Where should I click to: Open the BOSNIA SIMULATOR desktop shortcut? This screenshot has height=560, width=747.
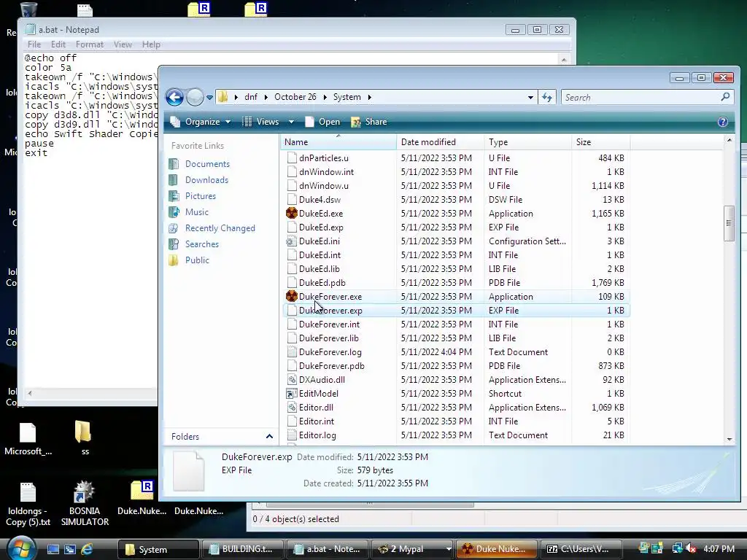pyautogui.click(x=85, y=503)
